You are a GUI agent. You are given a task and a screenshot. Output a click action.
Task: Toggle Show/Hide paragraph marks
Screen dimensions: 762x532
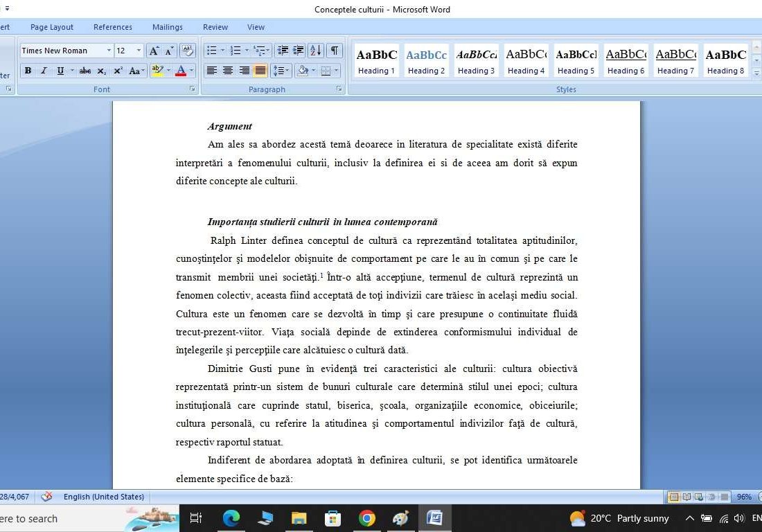pos(335,51)
